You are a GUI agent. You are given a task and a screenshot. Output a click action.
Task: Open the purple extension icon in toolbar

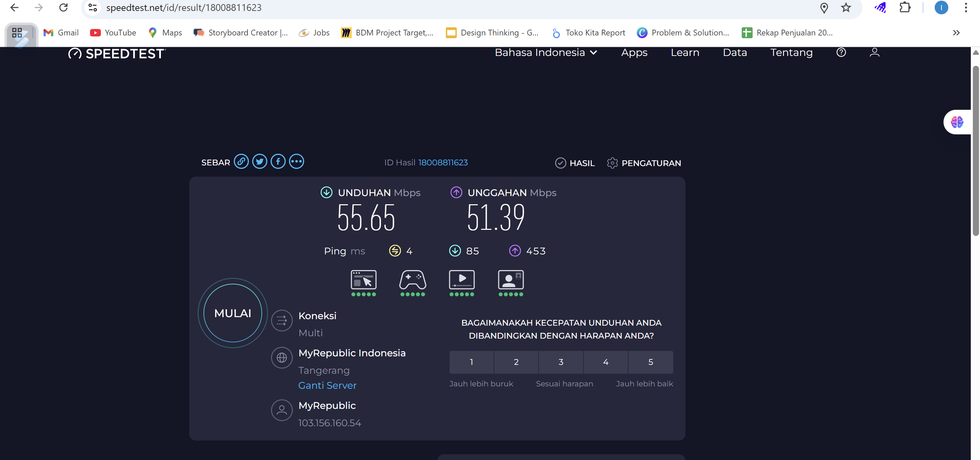point(880,8)
